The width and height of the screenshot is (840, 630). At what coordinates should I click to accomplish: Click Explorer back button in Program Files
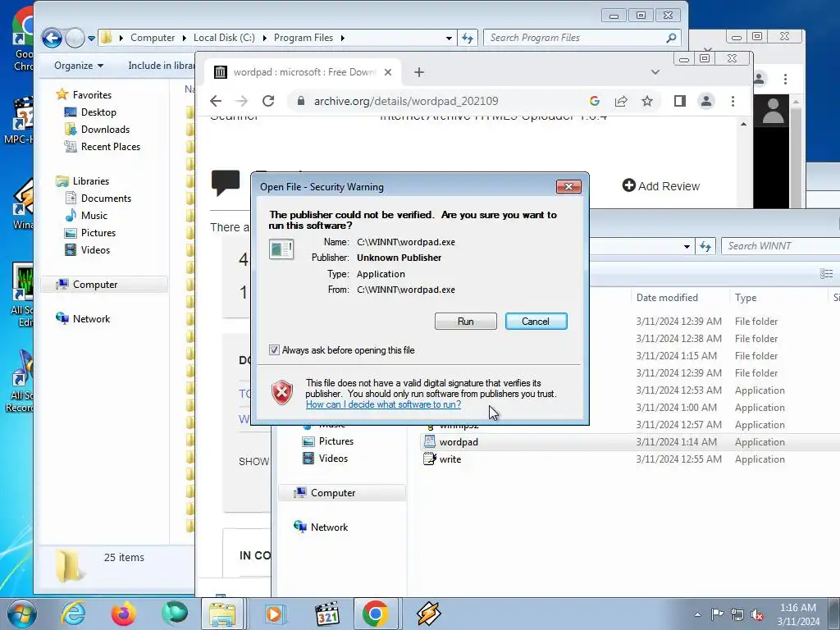click(52, 38)
